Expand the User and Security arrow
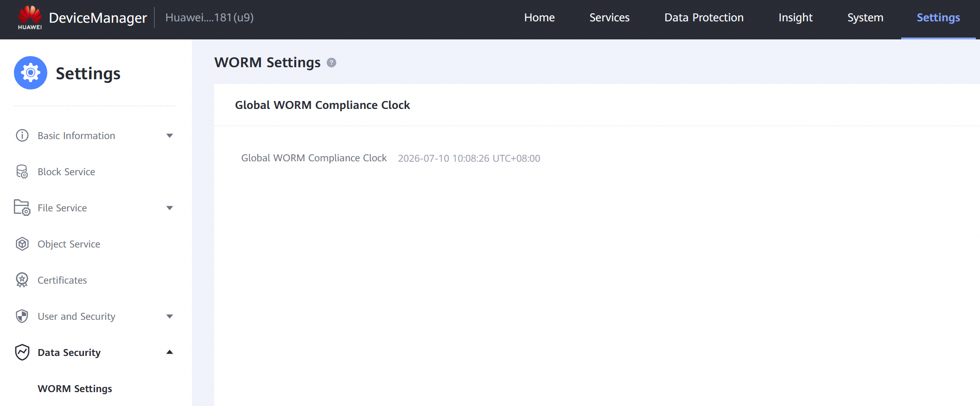Viewport: 980px width, 406px height. 170,317
